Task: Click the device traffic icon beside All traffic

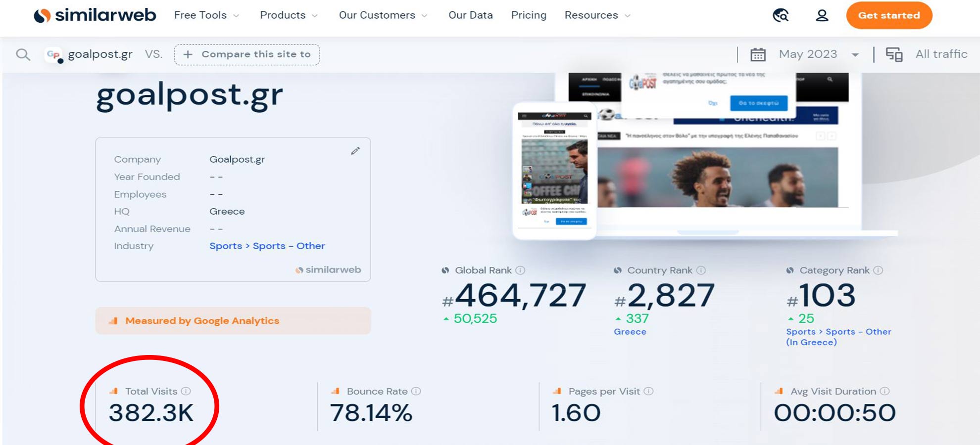Action: point(894,54)
